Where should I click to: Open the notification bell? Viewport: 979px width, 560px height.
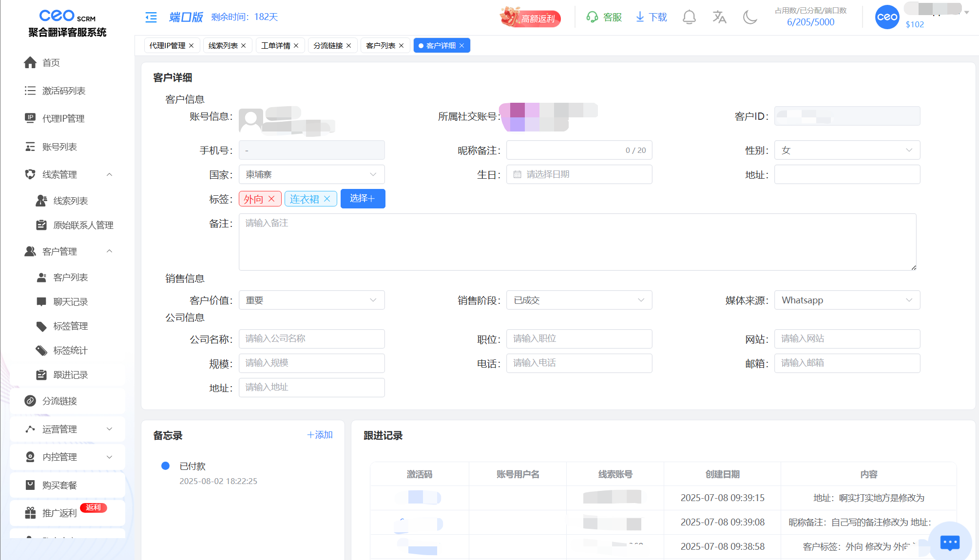689,18
